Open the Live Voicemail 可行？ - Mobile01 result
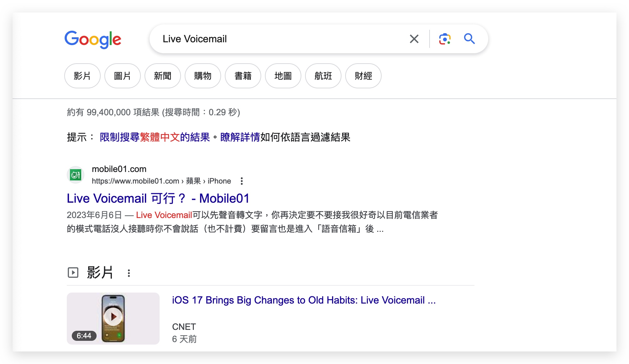The image size is (629, 364). click(x=158, y=198)
